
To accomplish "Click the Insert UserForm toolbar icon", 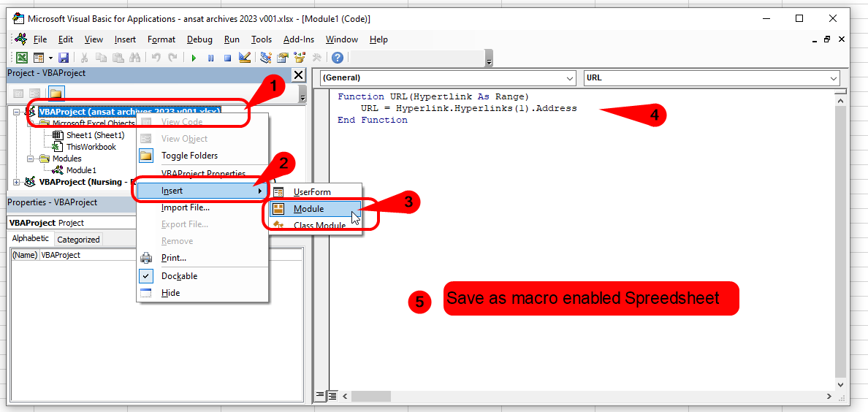I will pos(39,58).
